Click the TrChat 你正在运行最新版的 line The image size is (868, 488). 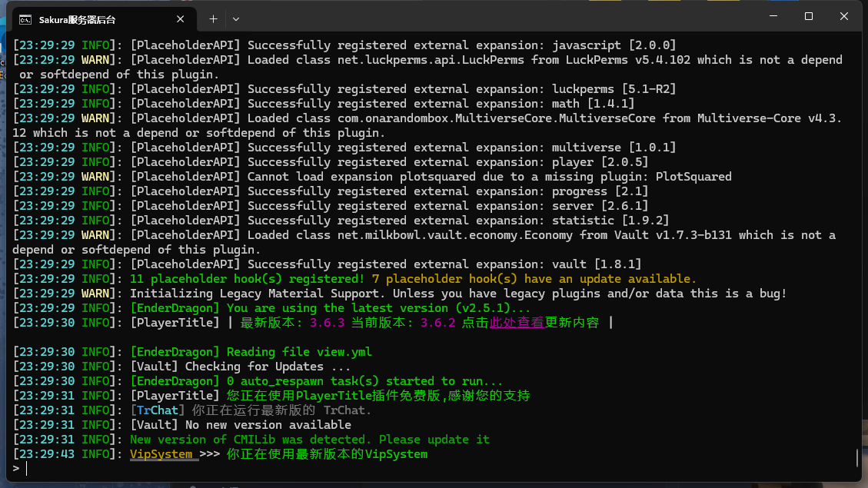point(192,410)
